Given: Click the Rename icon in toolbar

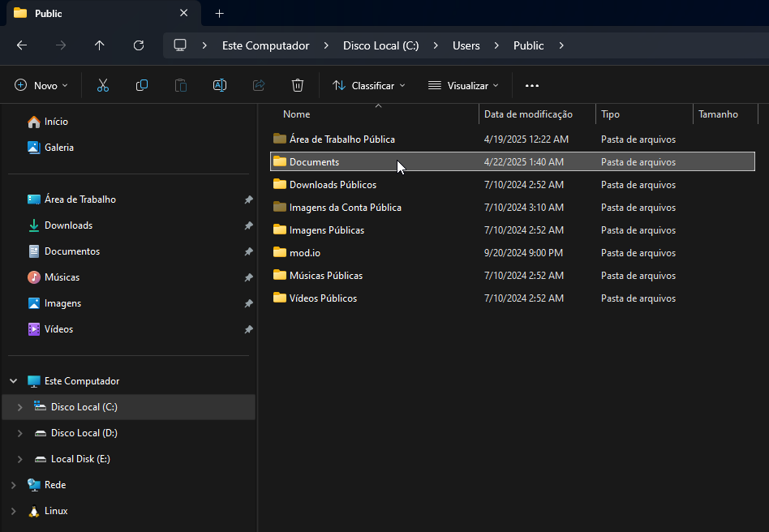Looking at the screenshot, I should click(219, 85).
